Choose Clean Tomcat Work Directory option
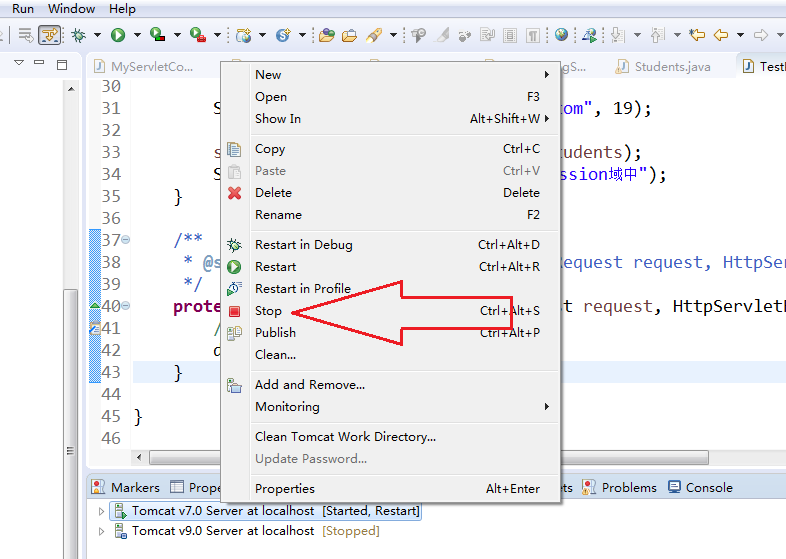 pos(345,437)
